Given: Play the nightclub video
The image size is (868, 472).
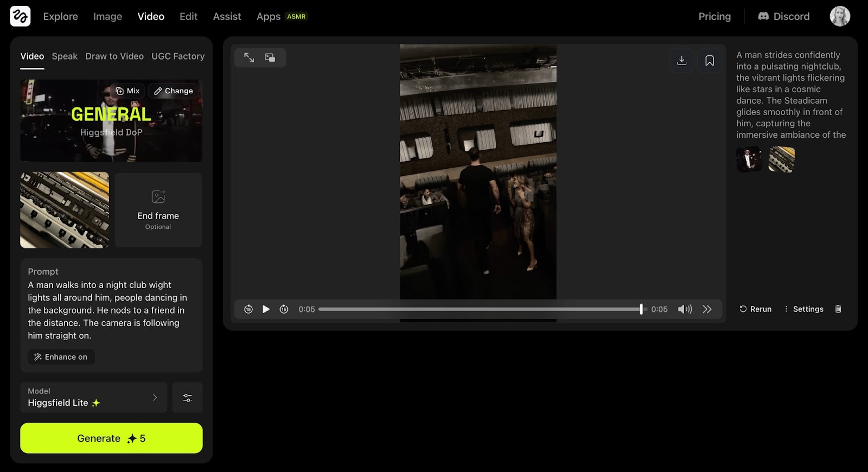Looking at the screenshot, I should pos(266,309).
